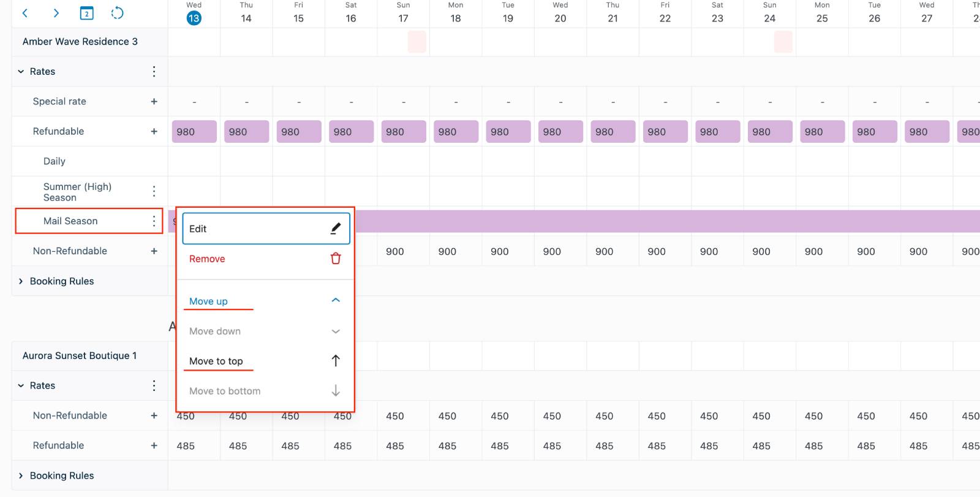Go to previous dates with left arrow
Screen dimensions: 980x497
25,13
